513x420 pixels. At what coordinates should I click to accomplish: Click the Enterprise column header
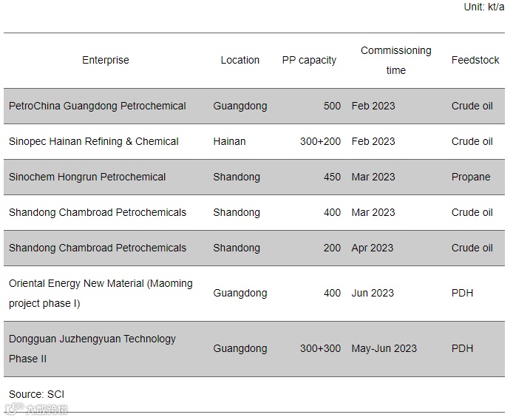[x=105, y=60]
